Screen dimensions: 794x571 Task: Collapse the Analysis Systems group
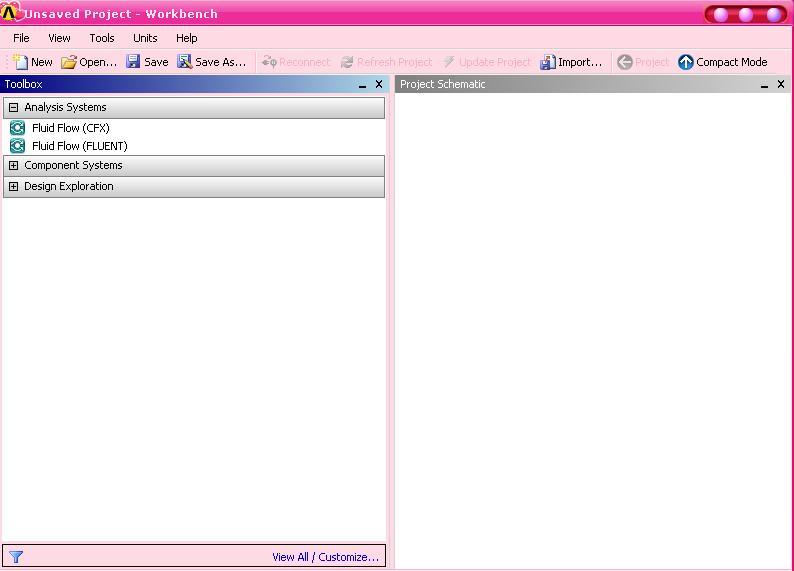pos(14,107)
